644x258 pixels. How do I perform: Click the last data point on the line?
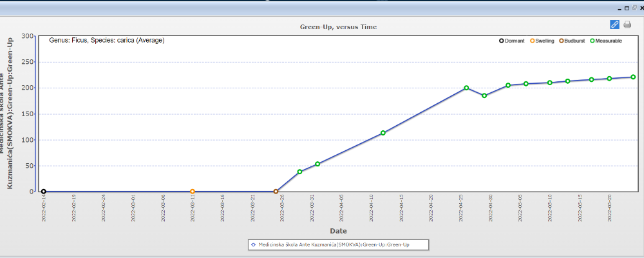click(x=633, y=77)
